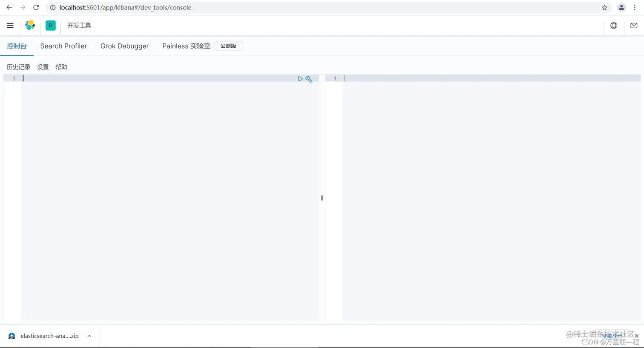
Task: Open 帮助 console help
Action: pos(61,67)
